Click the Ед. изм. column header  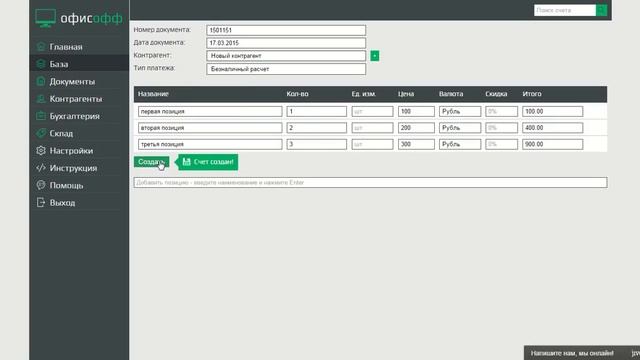pos(364,94)
